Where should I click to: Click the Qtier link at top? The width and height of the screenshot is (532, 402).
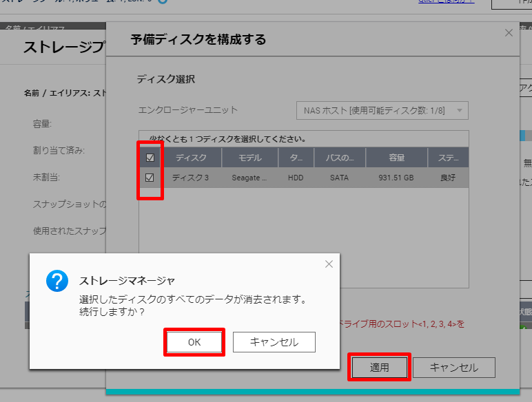[x=446, y=1]
